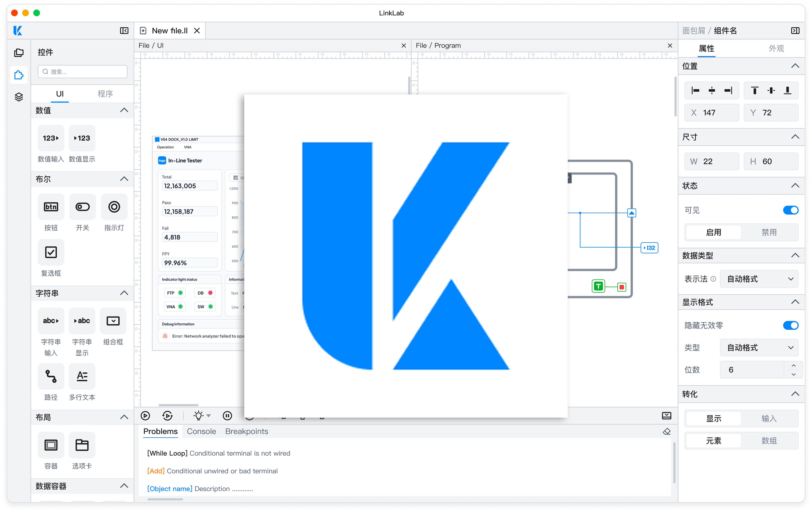
Task: Select the 显示 conversion option
Action: pyautogui.click(x=713, y=418)
